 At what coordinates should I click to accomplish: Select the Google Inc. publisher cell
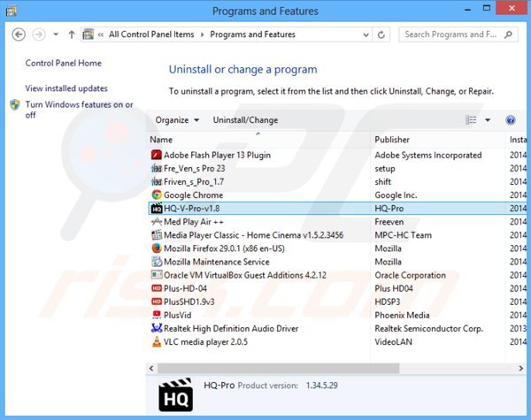(x=396, y=195)
